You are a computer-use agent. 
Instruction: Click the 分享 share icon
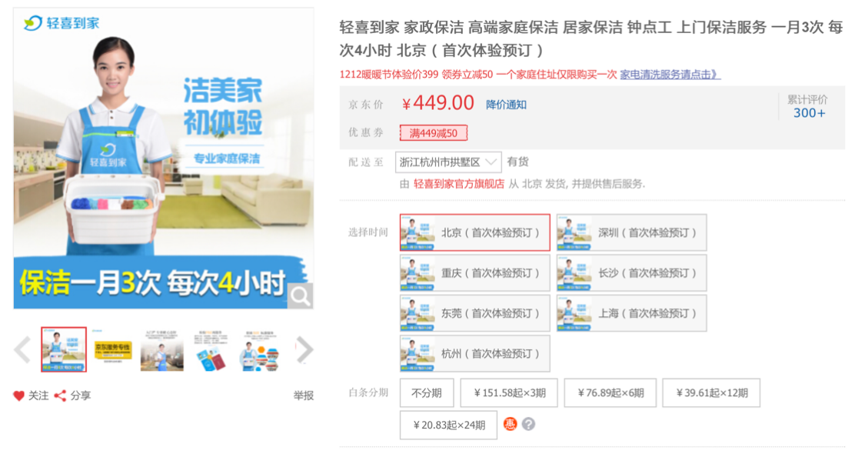tap(60, 396)
